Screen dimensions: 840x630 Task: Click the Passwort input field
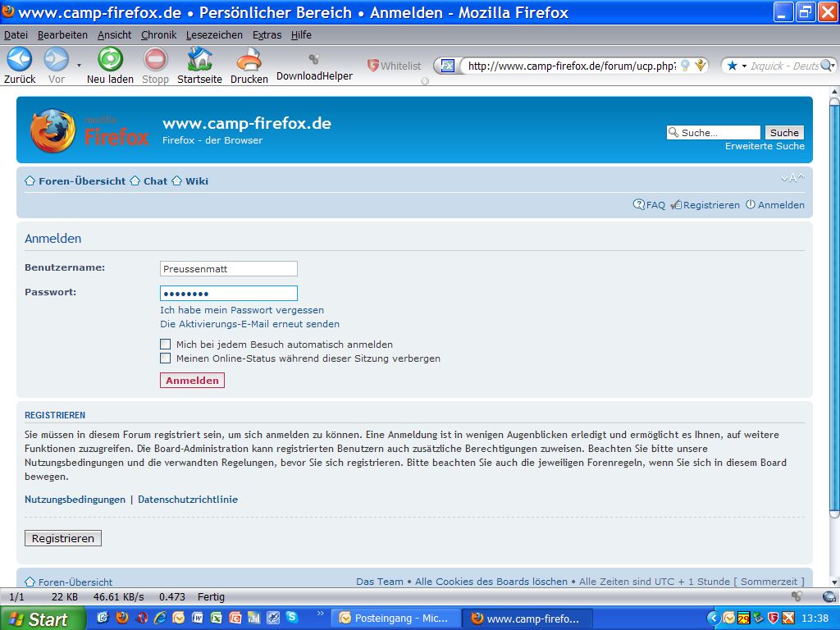coord(229,293)
